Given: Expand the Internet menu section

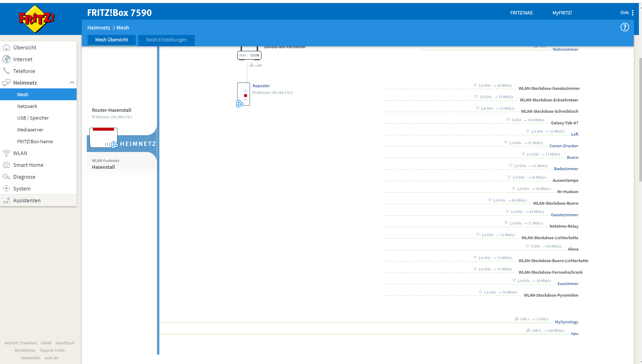Looking at the screenshot, I should tap(23, 59).
